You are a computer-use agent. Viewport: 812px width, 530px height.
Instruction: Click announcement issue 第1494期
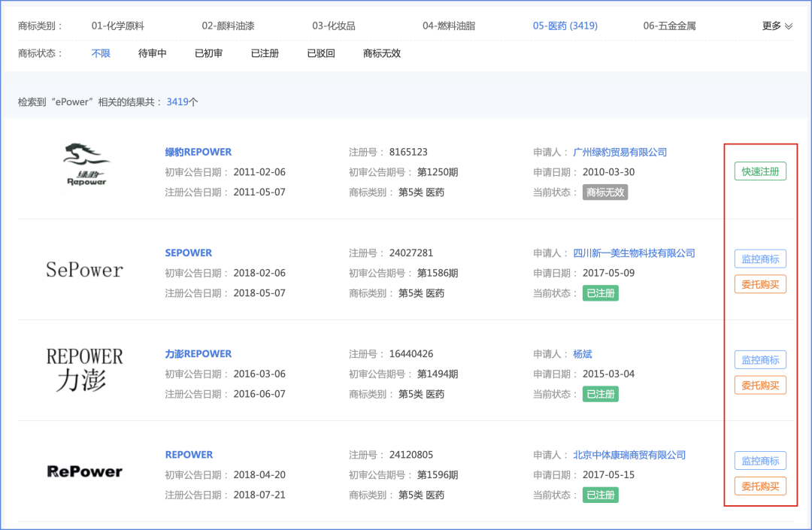pos(438,374)
